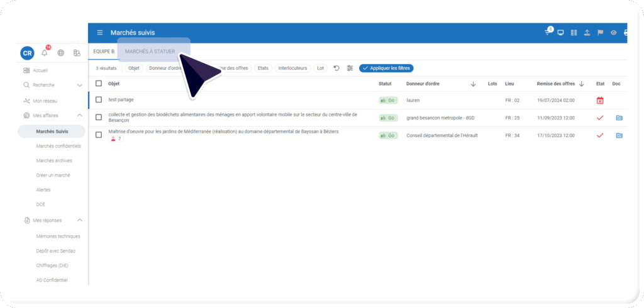Open the hamburger menu beside Marchés suivis
The image size is (644, 308).
pos(100,33)
